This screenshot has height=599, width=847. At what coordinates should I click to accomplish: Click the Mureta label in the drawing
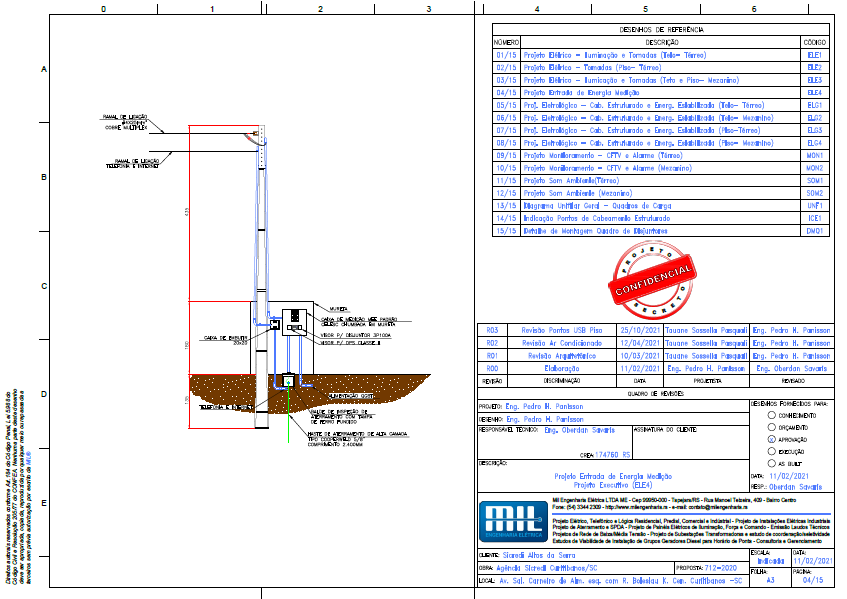click(338, 309)
